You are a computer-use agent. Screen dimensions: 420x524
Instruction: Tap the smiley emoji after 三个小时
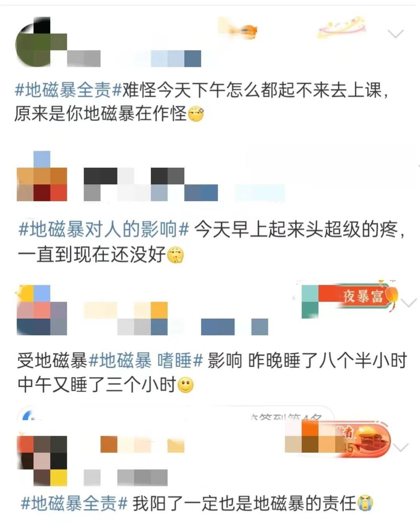point(185,386)
